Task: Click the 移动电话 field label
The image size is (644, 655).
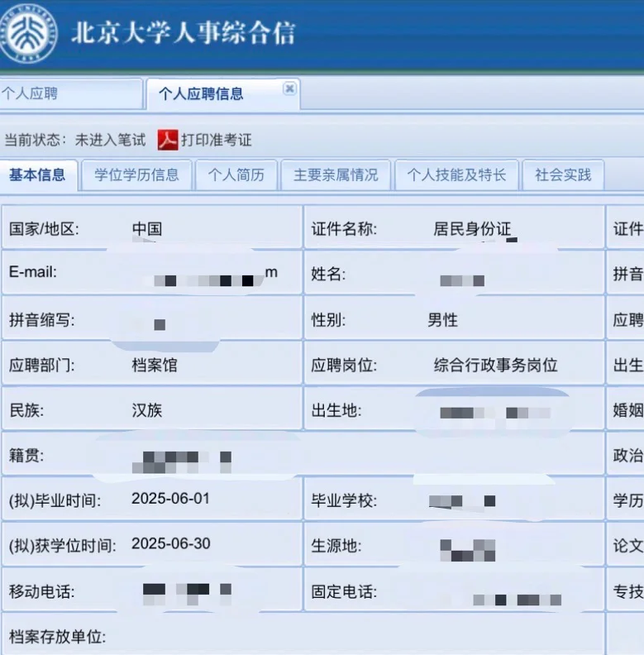Action: [42, 591]
